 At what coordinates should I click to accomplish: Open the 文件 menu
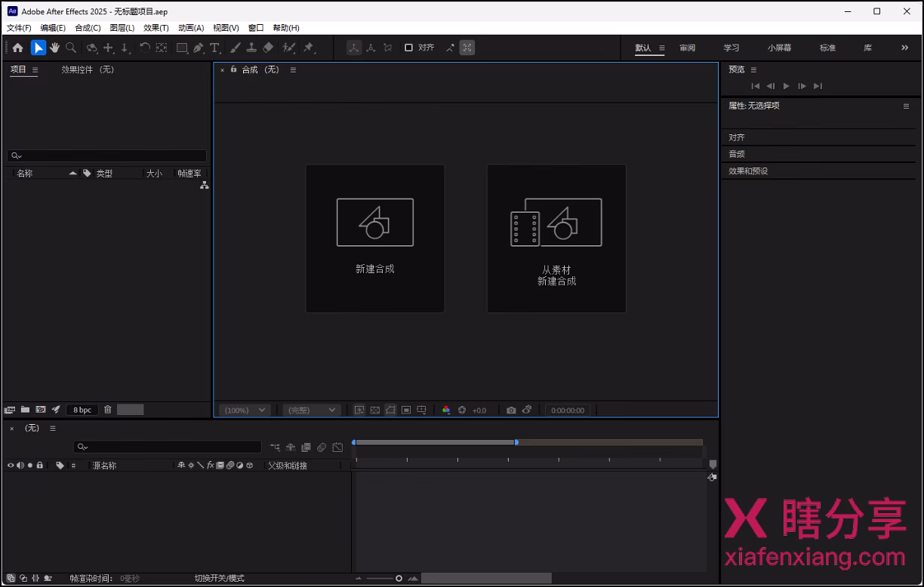pos(18,28)
